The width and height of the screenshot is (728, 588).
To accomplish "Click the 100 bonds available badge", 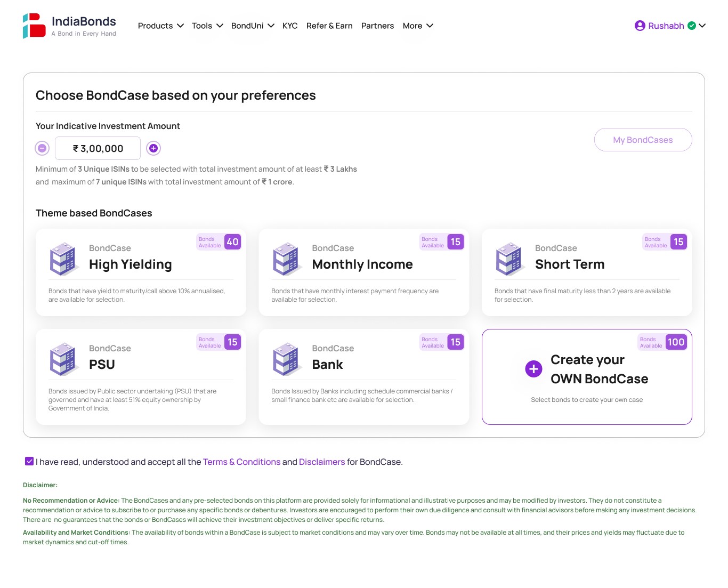I will [662, 342].
